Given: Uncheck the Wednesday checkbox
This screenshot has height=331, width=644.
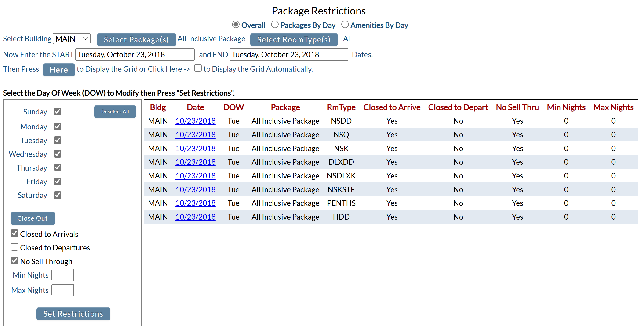Looking at the screenshot, I should [x=58, y=154].
